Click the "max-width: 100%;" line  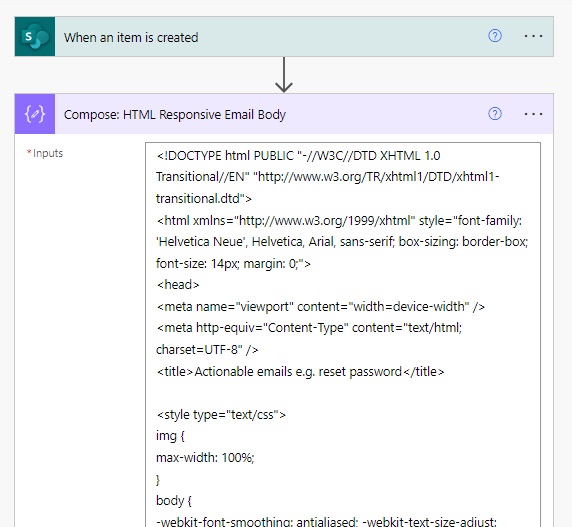(205, 457)
